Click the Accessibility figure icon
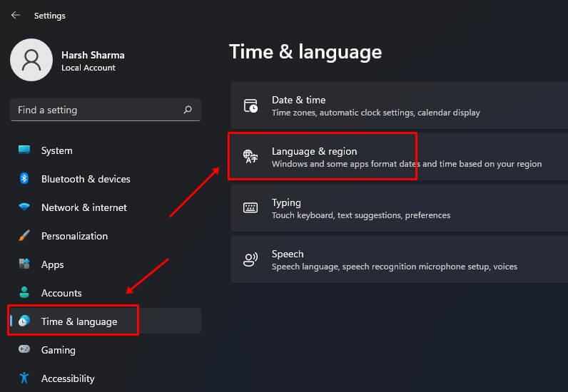 point(24,378)
